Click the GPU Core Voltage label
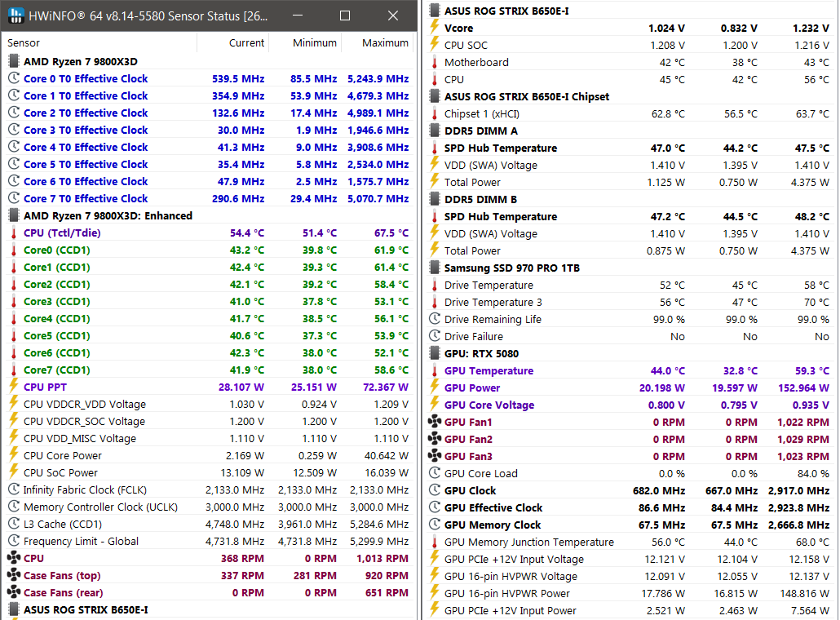This screenshot has height=620, width=840. [489, 405]
